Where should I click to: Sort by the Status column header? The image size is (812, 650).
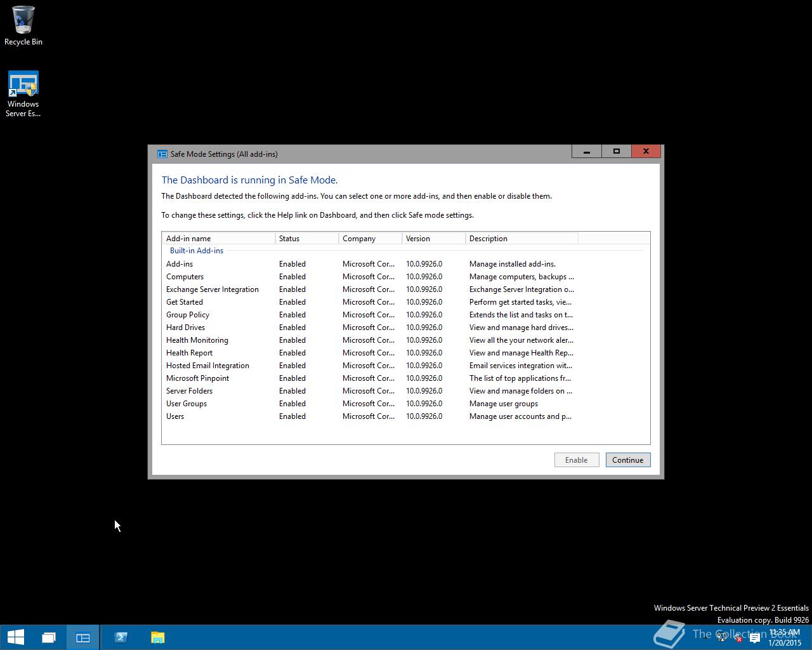(307, 239)
